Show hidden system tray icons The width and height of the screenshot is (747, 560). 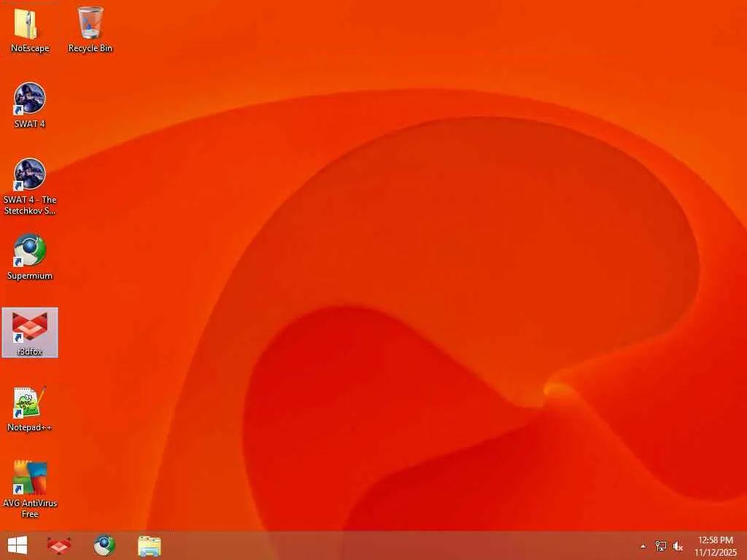pyautogui.click(x=643, y=545)
